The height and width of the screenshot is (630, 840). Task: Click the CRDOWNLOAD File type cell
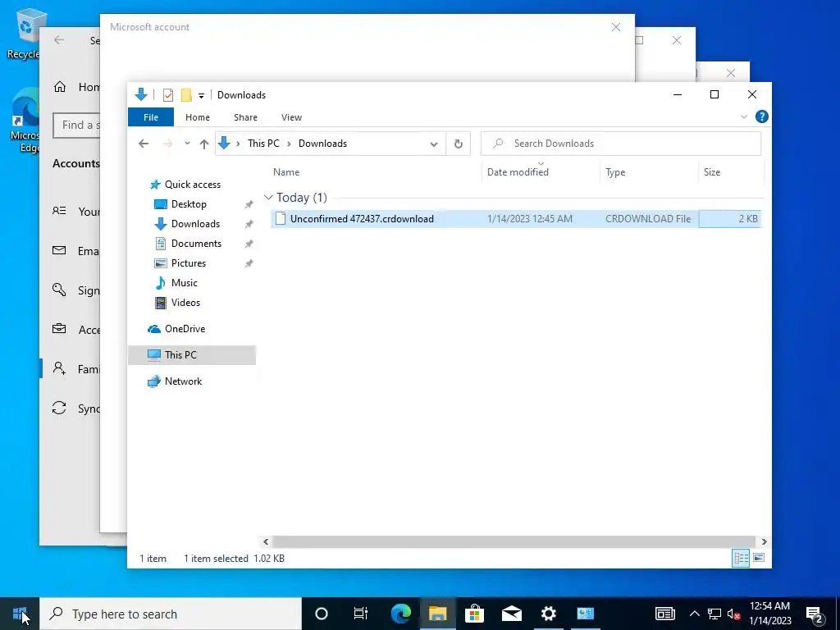648,218
